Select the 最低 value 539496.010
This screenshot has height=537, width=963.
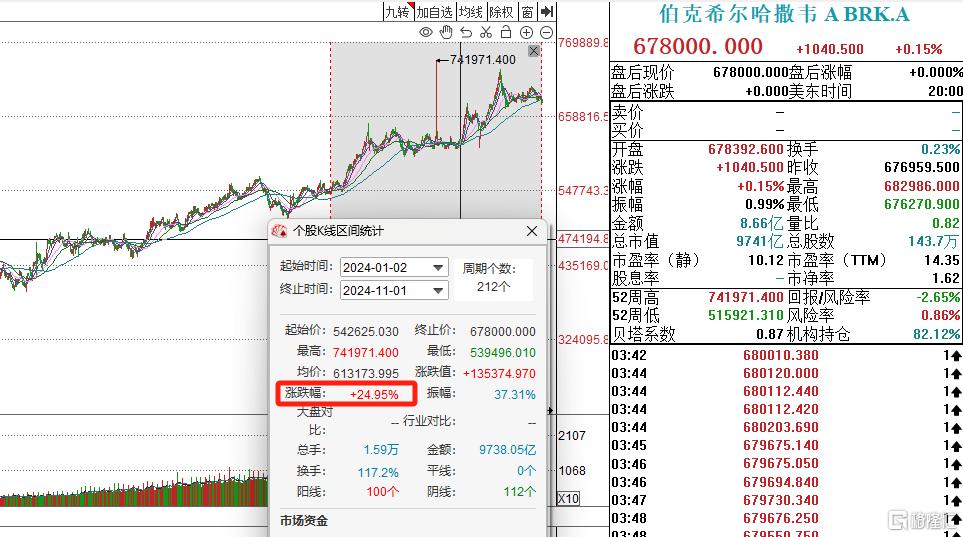[x=503, y=353]
